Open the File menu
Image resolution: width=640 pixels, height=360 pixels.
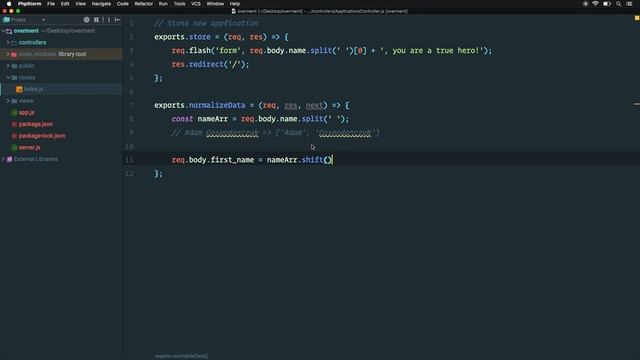[51, 4]
